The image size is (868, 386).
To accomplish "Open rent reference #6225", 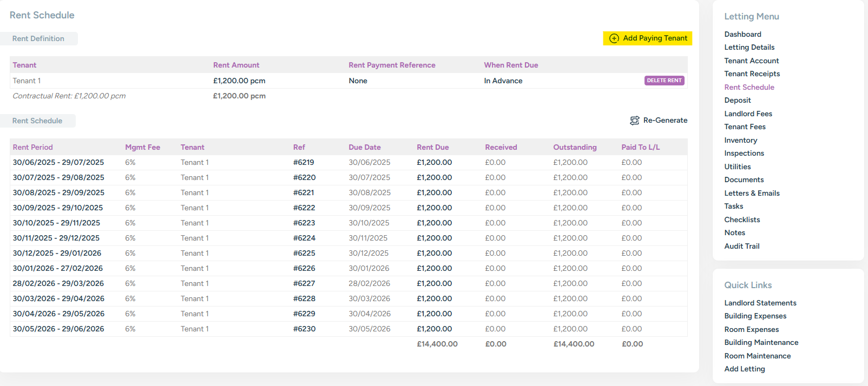I will click(x=304, y=253).
